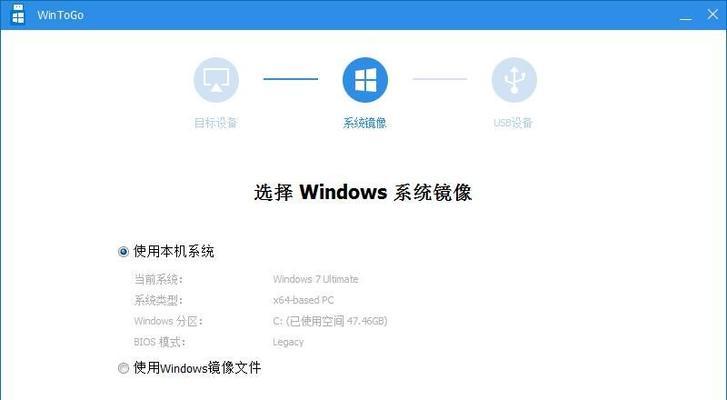727x400 pixels.
Task: Select the target device step icon
Action: [x=216, y=80]
